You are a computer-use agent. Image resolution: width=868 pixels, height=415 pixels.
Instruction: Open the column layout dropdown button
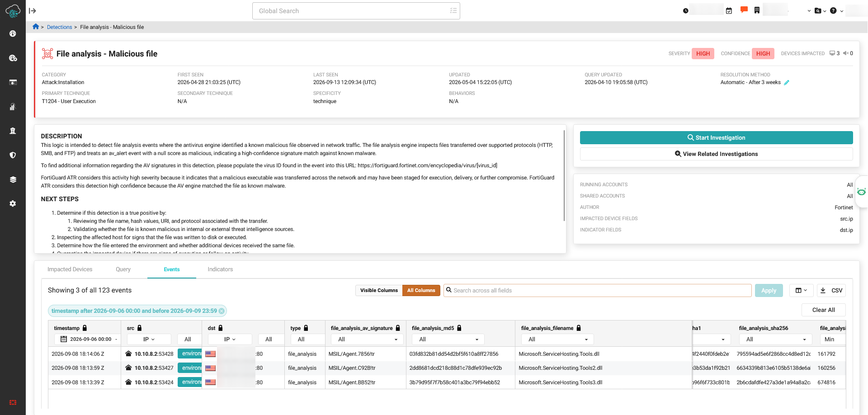[x=801, y=291]
